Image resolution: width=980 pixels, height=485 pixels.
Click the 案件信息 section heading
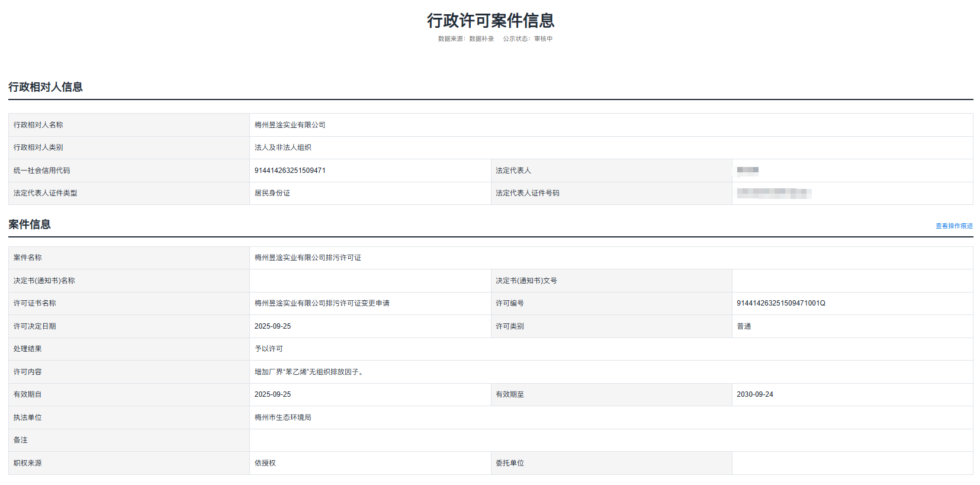[30, 224]
